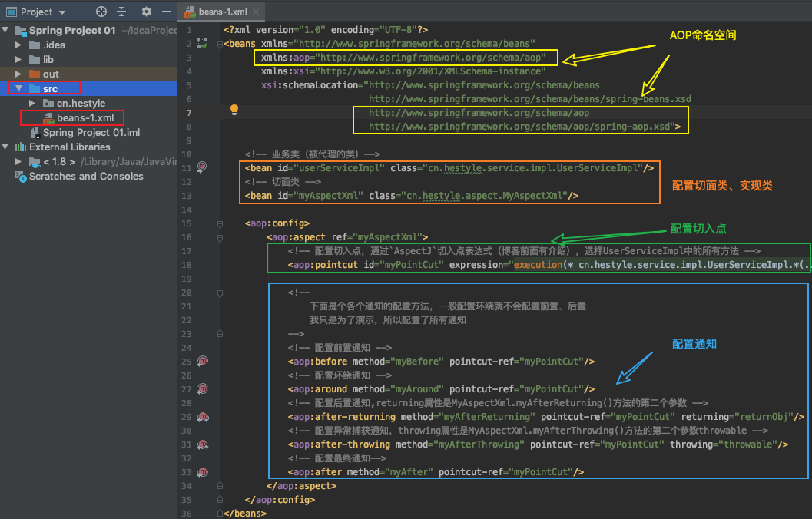Collapse all nodes using the collapse icon
Viewport: 812px width, 519px height.
click(123, 12)
